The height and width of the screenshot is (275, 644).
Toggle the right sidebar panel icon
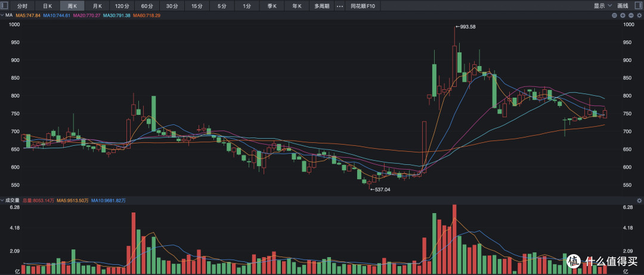pos(639,6)
